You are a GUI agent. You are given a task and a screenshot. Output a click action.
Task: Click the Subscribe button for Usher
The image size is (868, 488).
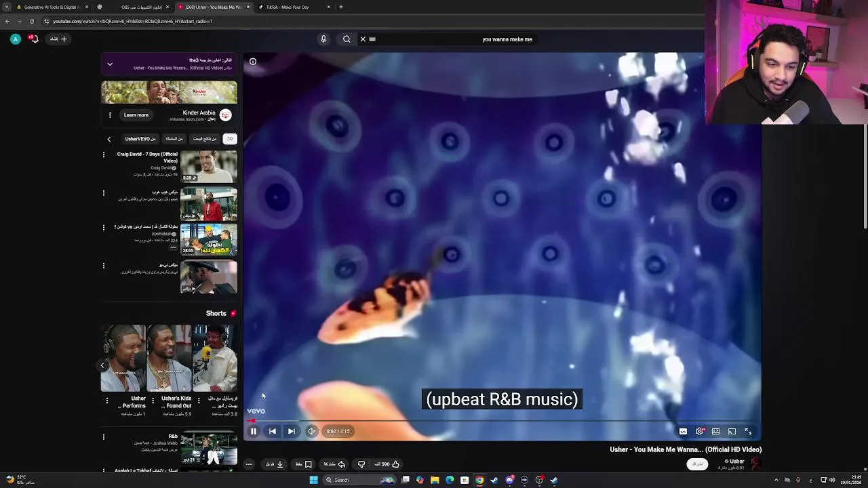point(697,464)
